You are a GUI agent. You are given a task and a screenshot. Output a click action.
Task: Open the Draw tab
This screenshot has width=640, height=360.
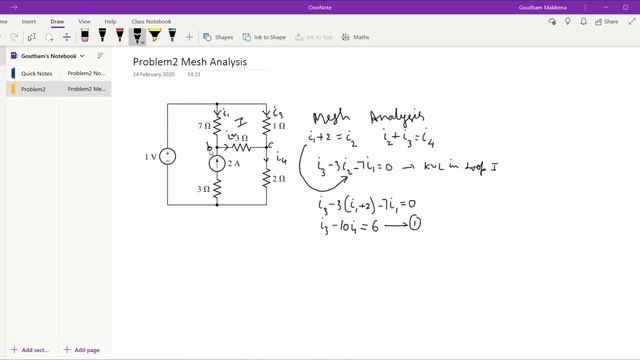57,22
